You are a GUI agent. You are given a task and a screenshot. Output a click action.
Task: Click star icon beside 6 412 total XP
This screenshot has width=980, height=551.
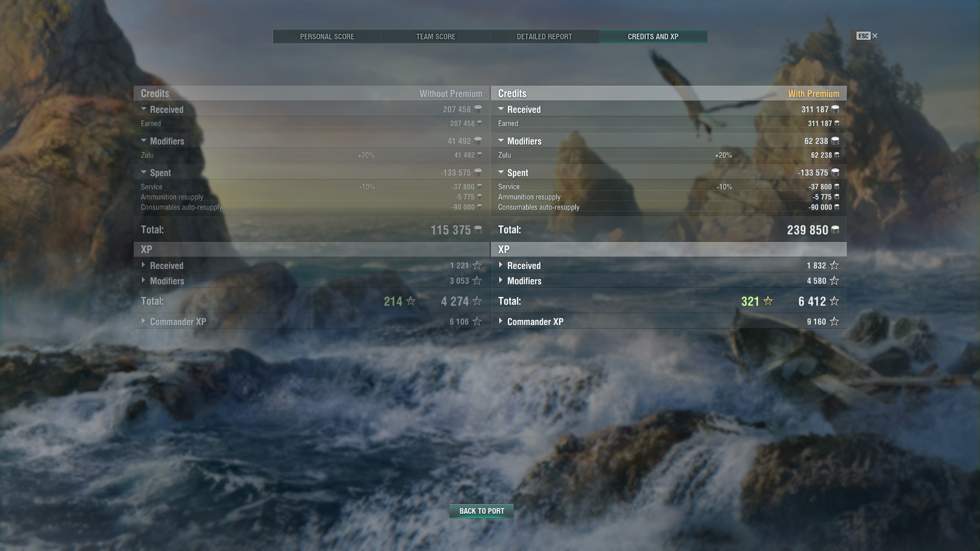[x=834, y=301]
